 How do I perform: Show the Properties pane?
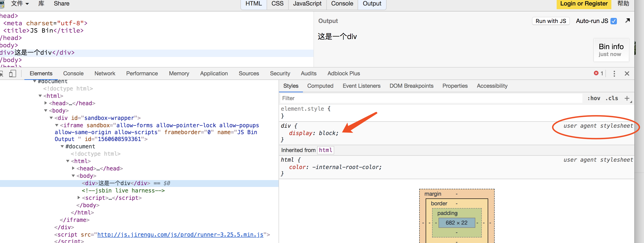pyautogui.click(x=455, y=86)
